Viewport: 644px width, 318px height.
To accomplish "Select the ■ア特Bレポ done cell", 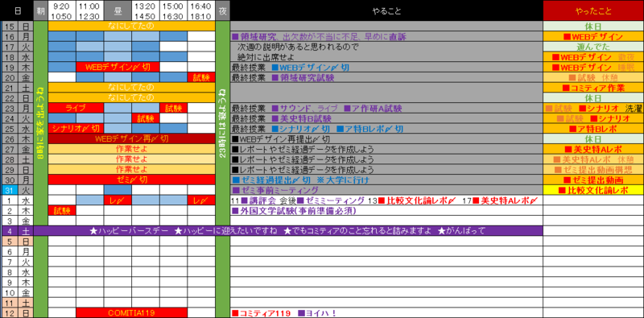I will pos(593,129).
